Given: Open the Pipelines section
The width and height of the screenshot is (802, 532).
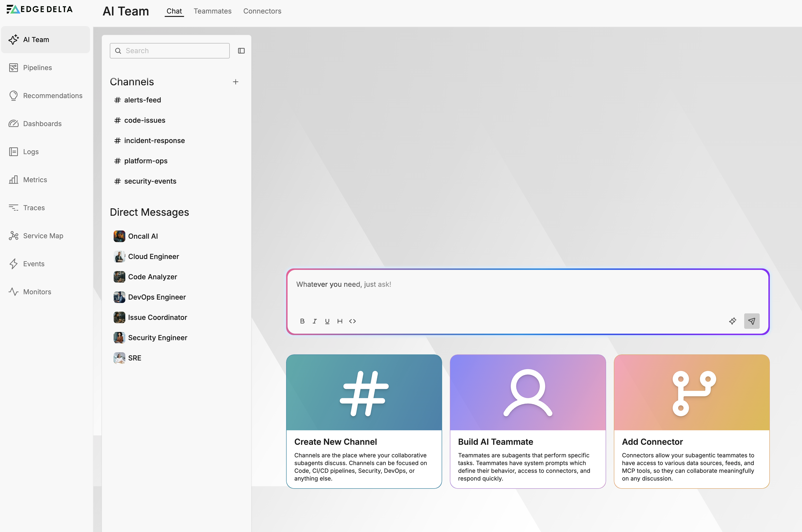Looking at the screenshot, I should coord(37,67).
